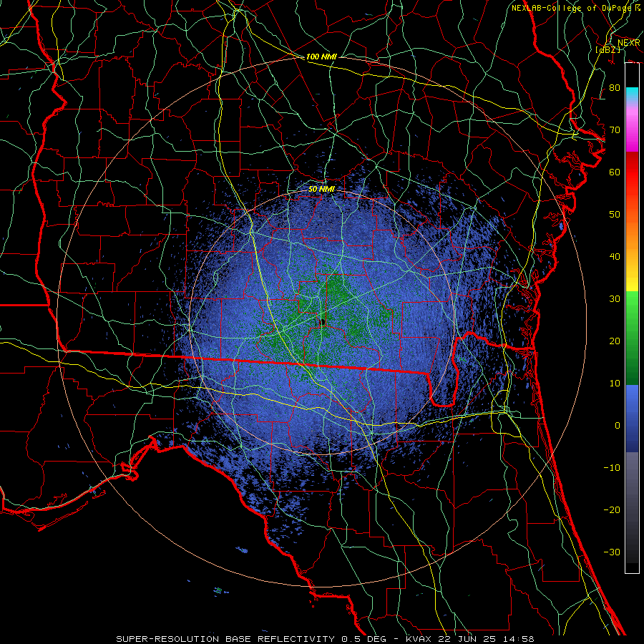Click the blue band of the color bar
The image size is (644, 644).
tap(632, 419)
